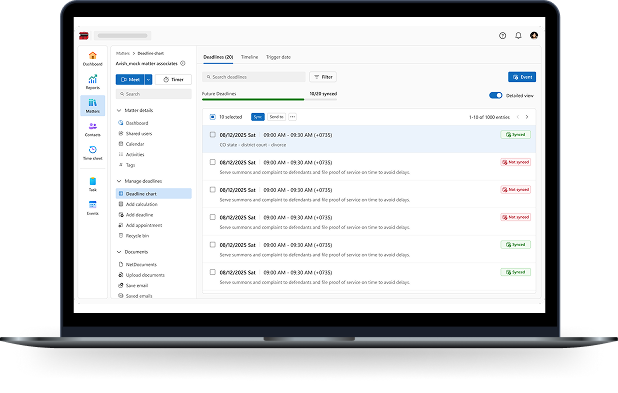The image size is (618, 393).
Task: Toggle the select-all checkbox beside 13 selected
Action: click(212, 117)
